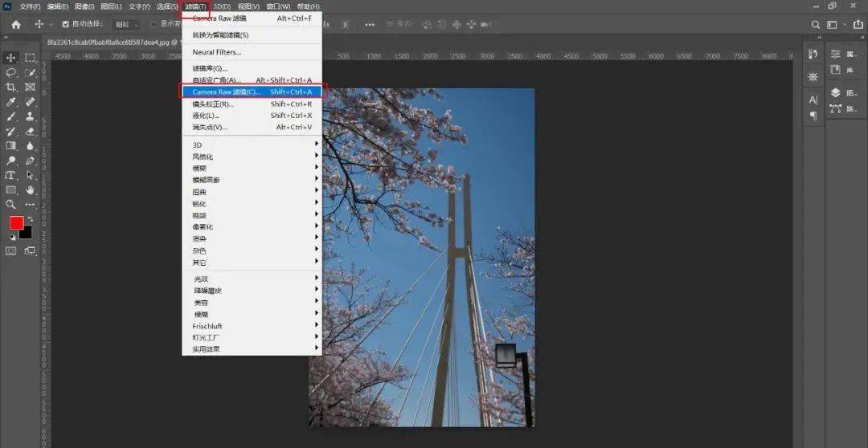The image size is (868, 448).
Task: Open the Character panel A| icon
Action: 813,100
